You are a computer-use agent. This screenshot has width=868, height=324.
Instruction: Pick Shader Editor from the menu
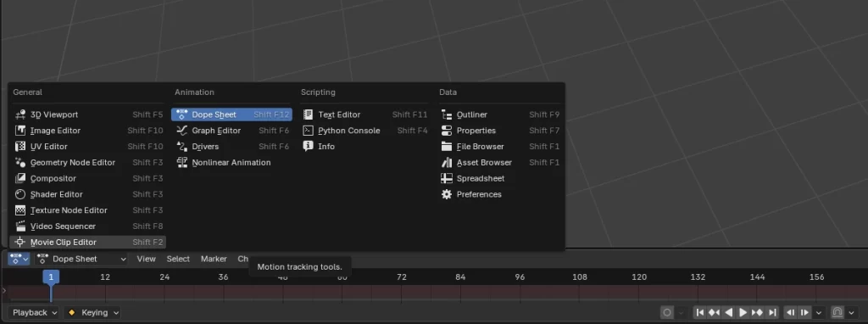(88, 194)
